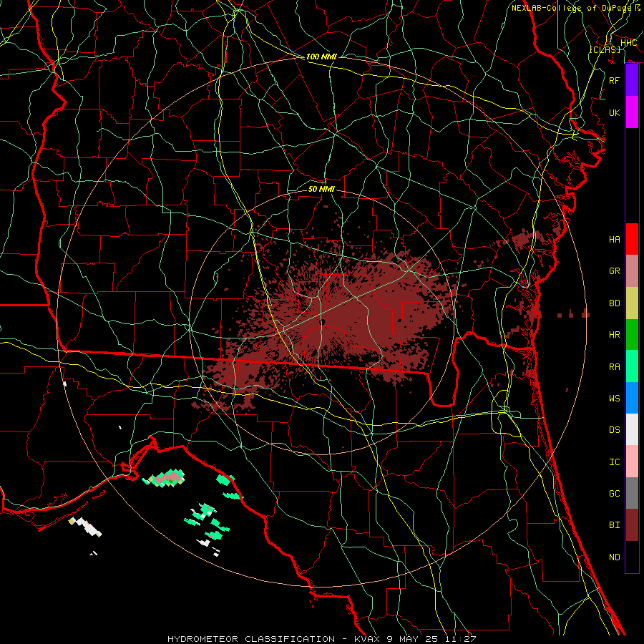Click the 100 NMI range ring label
644x644 pixels.
[321, 57]
